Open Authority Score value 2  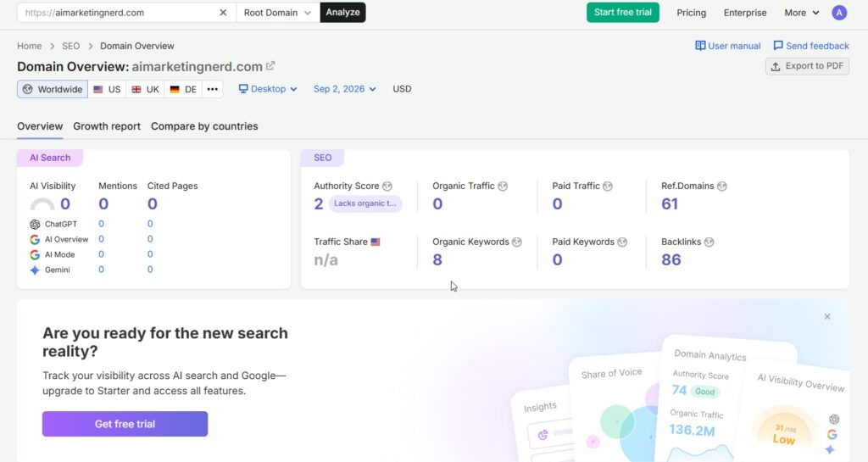click(x=319, y=204)
